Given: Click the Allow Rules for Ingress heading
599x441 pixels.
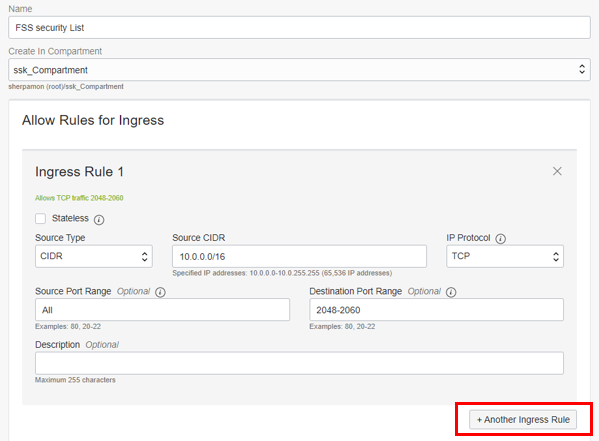Looking at the screenshot, I should pos(93,120).
